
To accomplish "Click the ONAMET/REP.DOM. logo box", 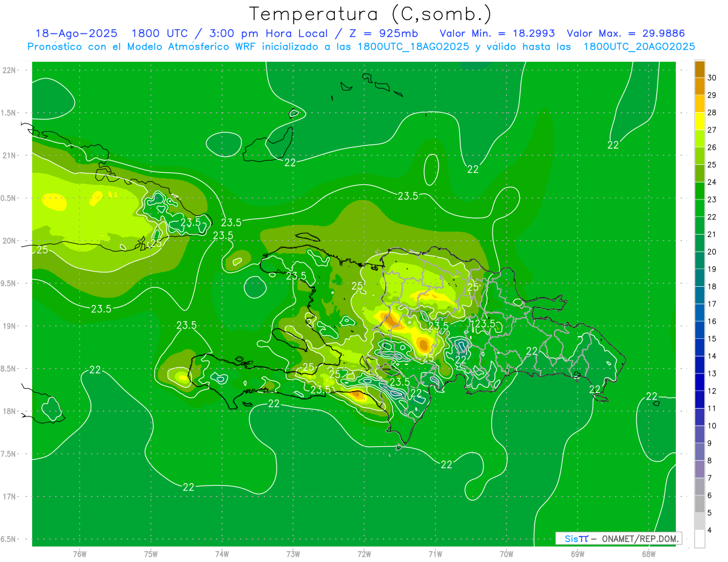I will tap(618, 538).
